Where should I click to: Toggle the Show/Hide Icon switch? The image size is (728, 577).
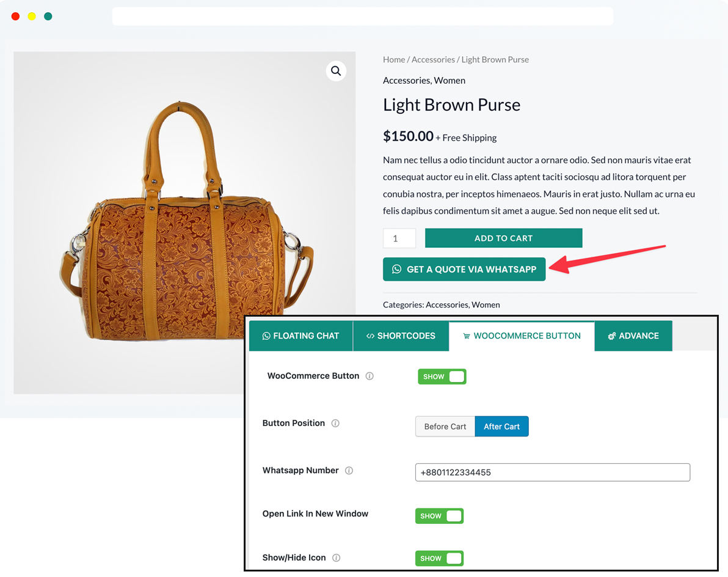tap(439, 559)
